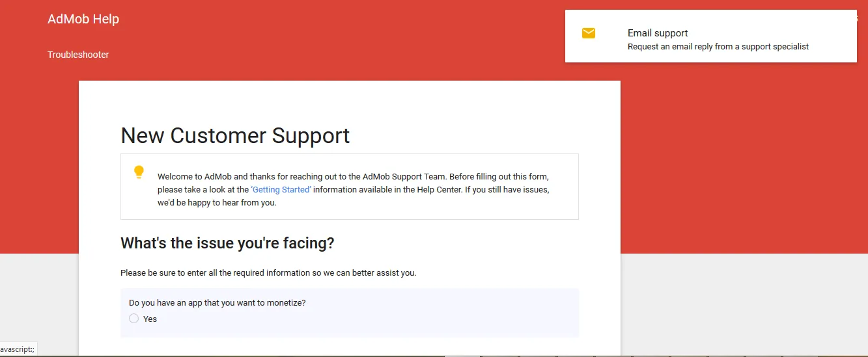Click the 'What's the issue you're facing?' heading

point(227,243)
